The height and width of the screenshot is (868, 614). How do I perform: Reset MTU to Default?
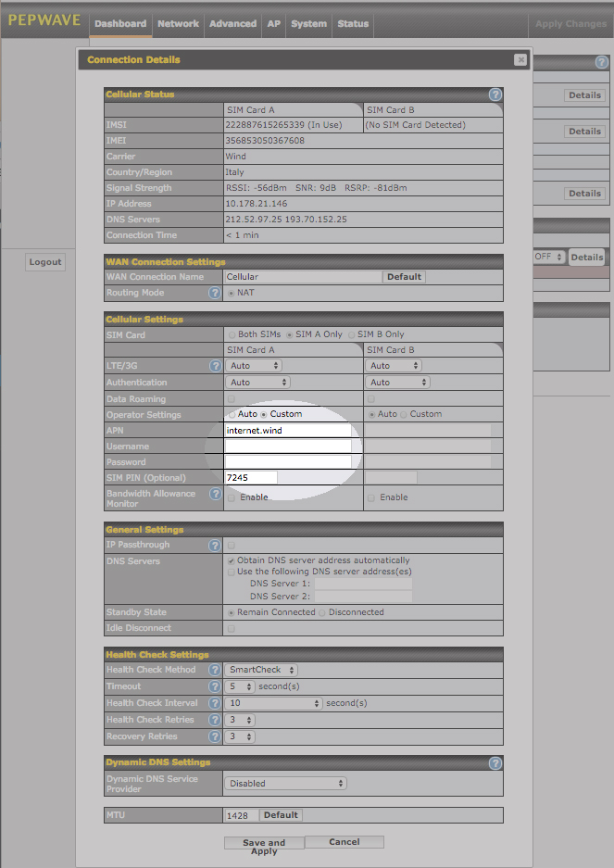point(281,815)
